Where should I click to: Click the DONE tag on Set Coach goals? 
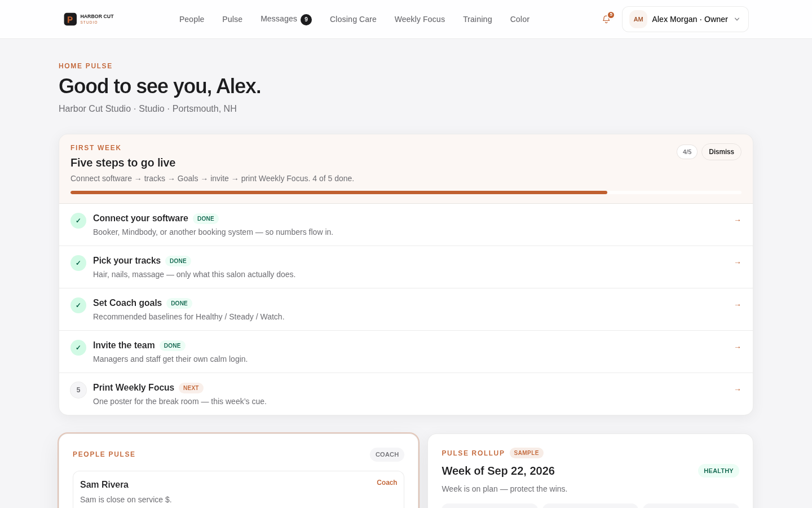pyautogui.click(x=179, y=303)
